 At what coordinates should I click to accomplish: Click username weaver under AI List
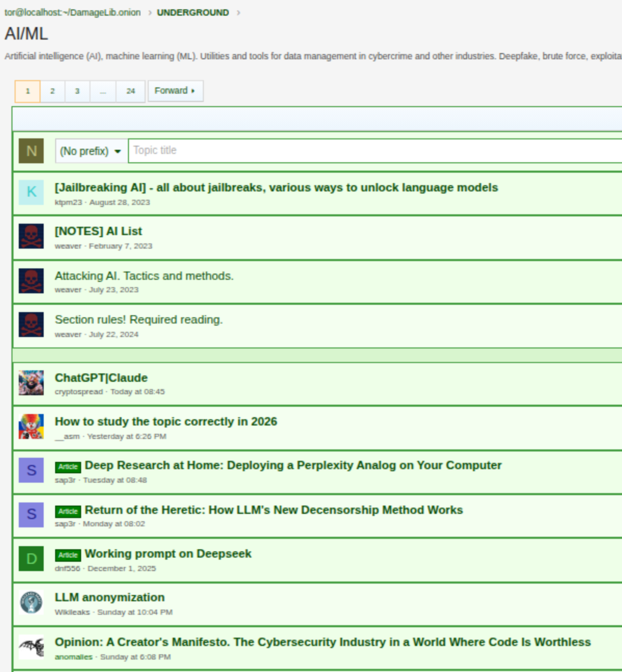pos(68,246)
